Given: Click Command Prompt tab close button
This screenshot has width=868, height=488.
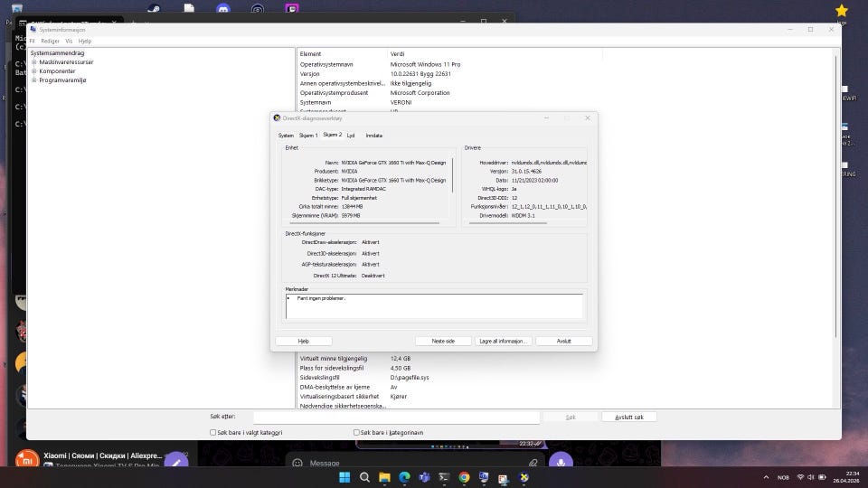Looking at the screenshot, I should tap(114, 23).
